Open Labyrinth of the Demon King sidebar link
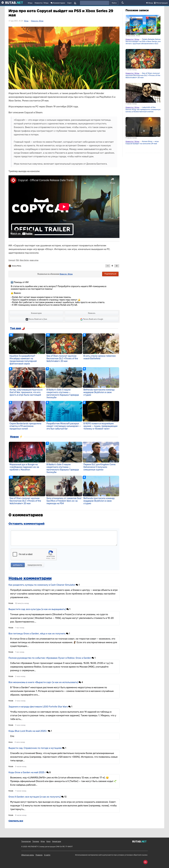The height and width of the screenshot is (868, 169). (143, 109)
